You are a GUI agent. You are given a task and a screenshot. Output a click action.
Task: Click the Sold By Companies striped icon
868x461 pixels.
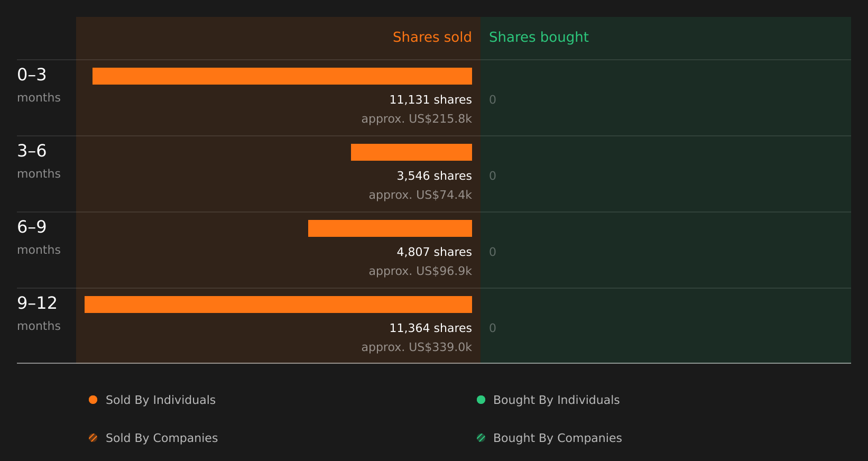tap(93, 438)
